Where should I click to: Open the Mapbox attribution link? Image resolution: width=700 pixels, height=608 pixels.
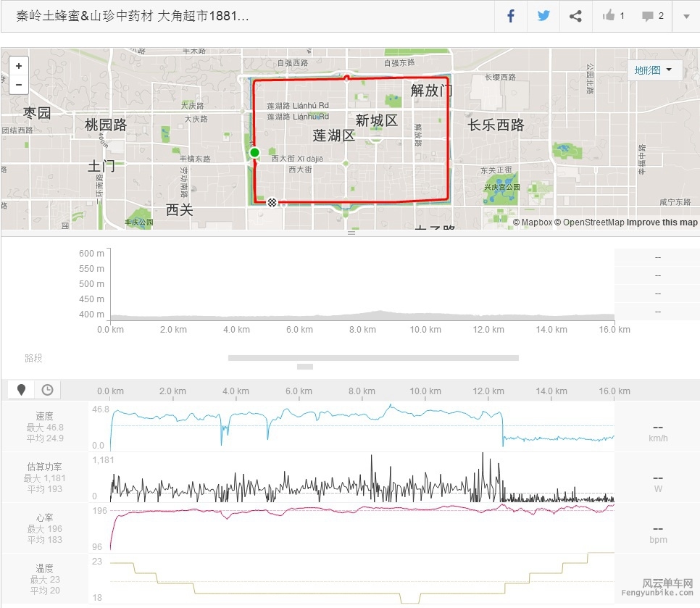[533, 222]
